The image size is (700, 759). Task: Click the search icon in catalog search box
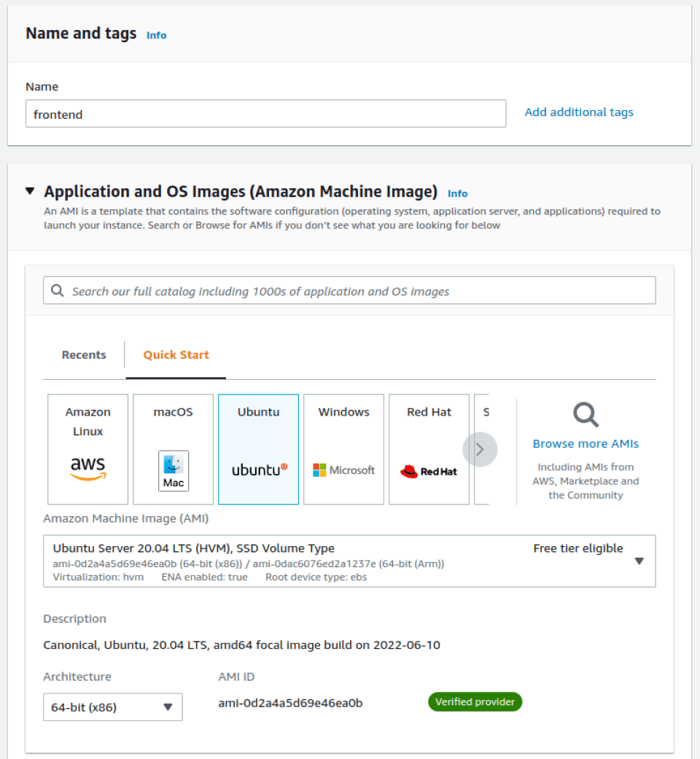click(58, 290)
